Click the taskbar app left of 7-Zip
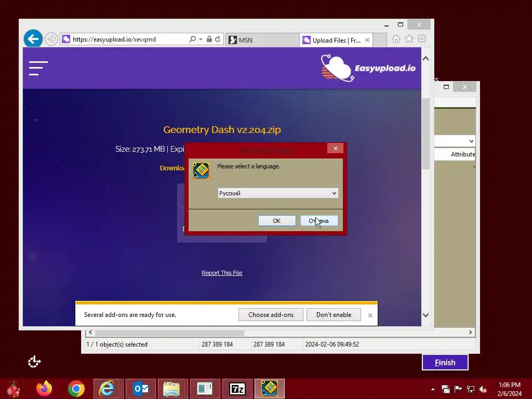Screen dimensions: 532x399 (205, 389)
